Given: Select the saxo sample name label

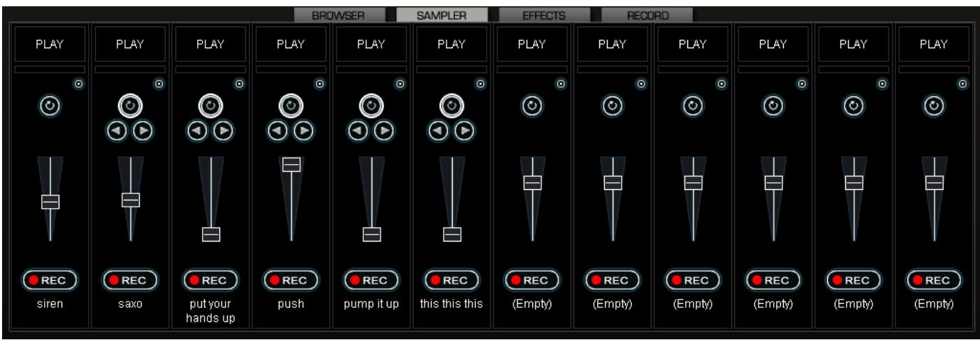Looking at the screenshot, I should (x=130, y=304).
